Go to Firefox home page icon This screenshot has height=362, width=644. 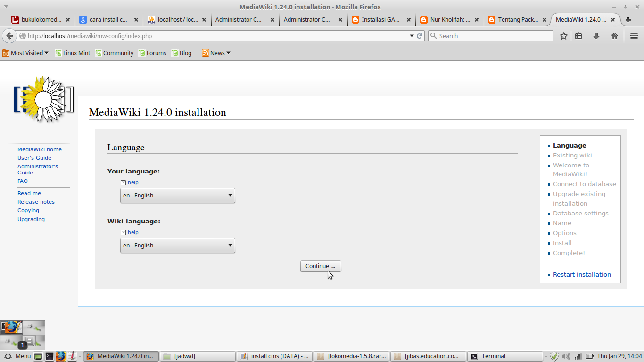pyautogui.click(x=614, y=36)
